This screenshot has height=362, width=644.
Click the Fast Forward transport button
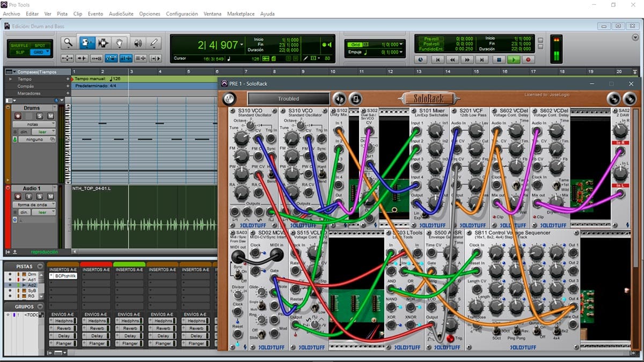468,60
